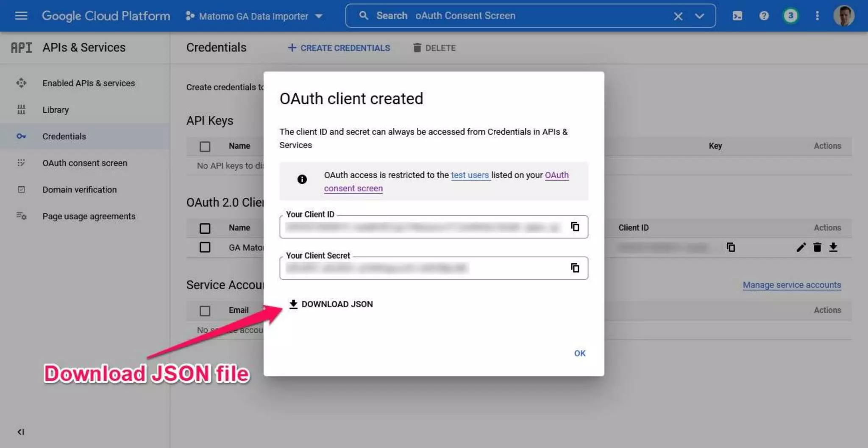Image resolution: width=868 pixels, height=448 pixels.
Task: Click the Name column header in API Keys table
Action: coord(239,146)
